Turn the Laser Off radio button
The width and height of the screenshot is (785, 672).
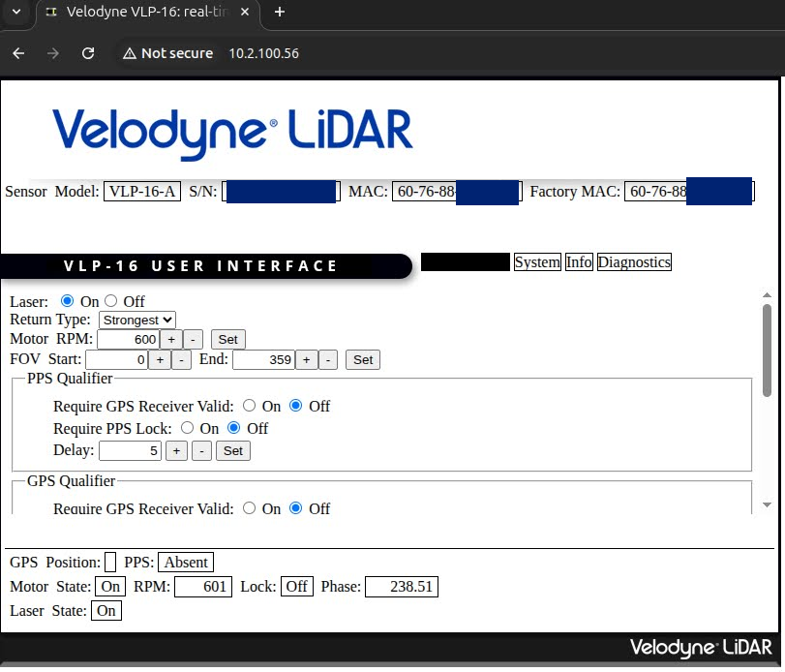[110, 301]
